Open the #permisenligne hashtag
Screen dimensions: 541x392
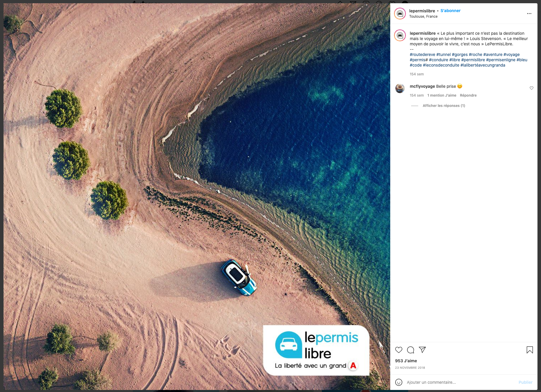(x=501, y=60)
